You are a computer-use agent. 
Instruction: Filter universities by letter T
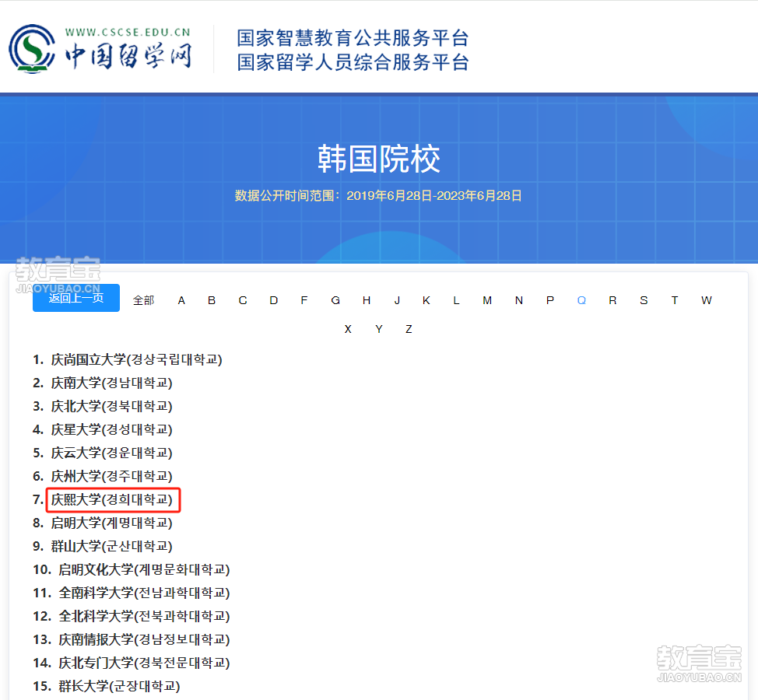click(675, 300)
